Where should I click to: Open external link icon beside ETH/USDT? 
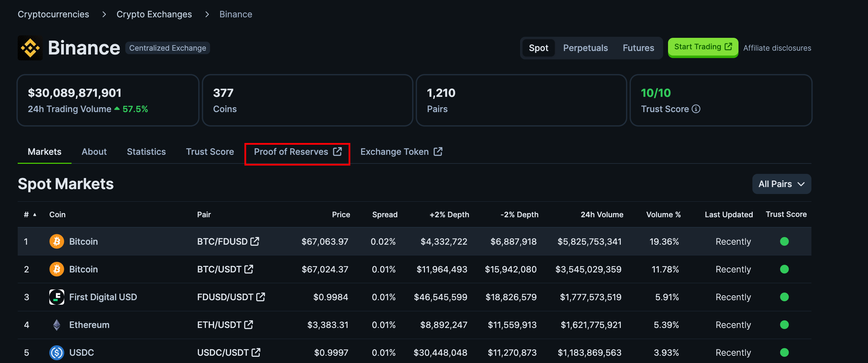tap(249, 324)
